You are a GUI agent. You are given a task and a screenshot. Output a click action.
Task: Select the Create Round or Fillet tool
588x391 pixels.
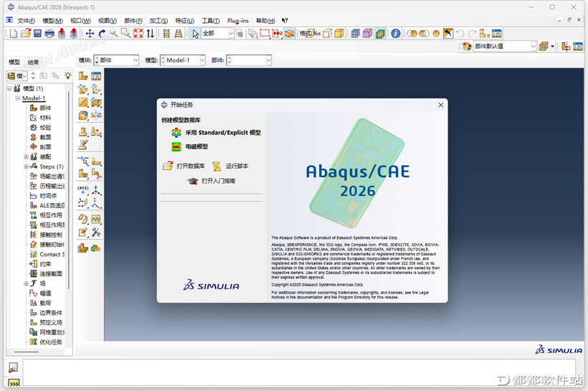(83, 116)
